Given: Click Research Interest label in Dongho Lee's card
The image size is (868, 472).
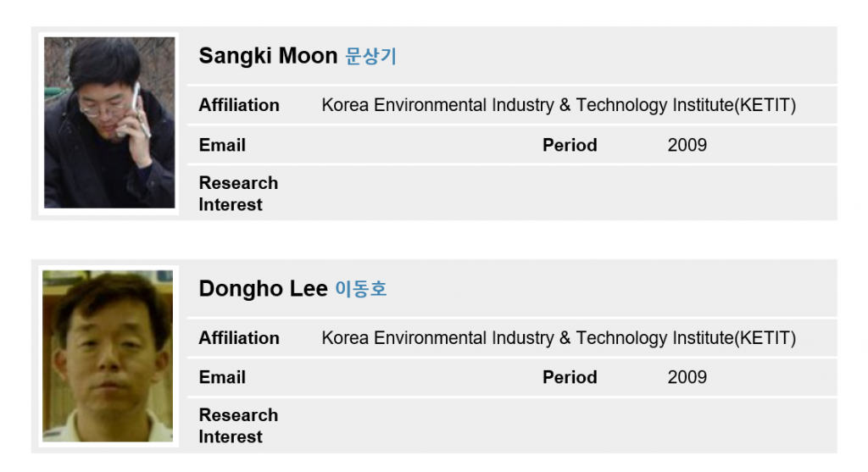Looking at the screenshot, I should [x=238, y=425].
